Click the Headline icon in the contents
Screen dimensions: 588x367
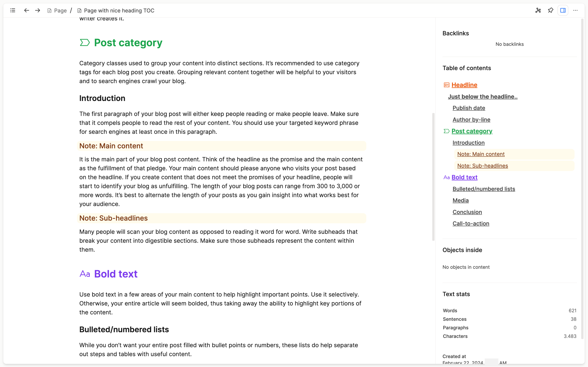point(447,85)
